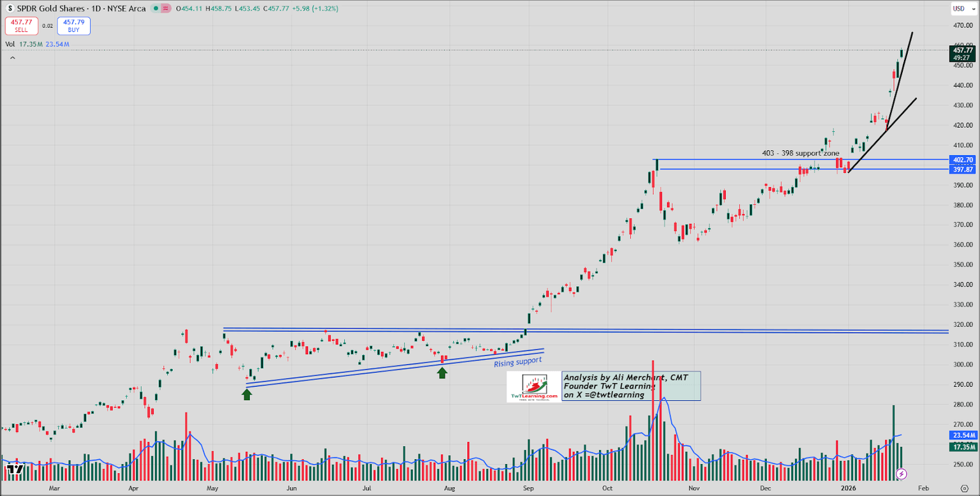Click the pink data update indicator icon
Screen dimensions: 980x496
pyautogui.click(x=165, y=9)
